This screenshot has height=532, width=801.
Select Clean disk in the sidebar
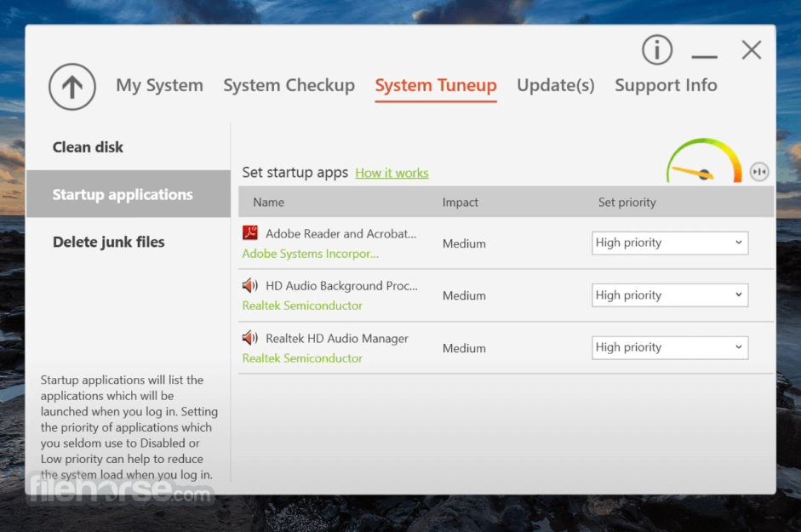click(88, 147)
